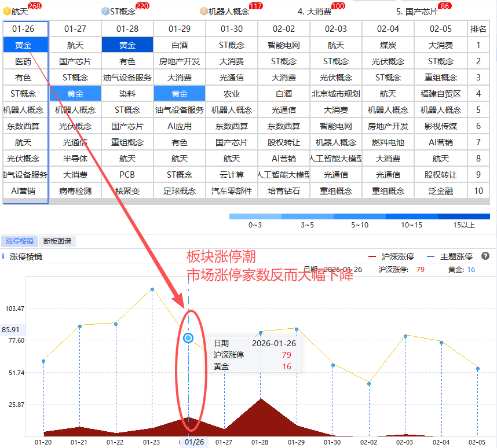Image resolution: width=497 pixels, height=448 pixels.
Task: Click the highlighted blue chart point on 01/26
Action: [188, 338]
